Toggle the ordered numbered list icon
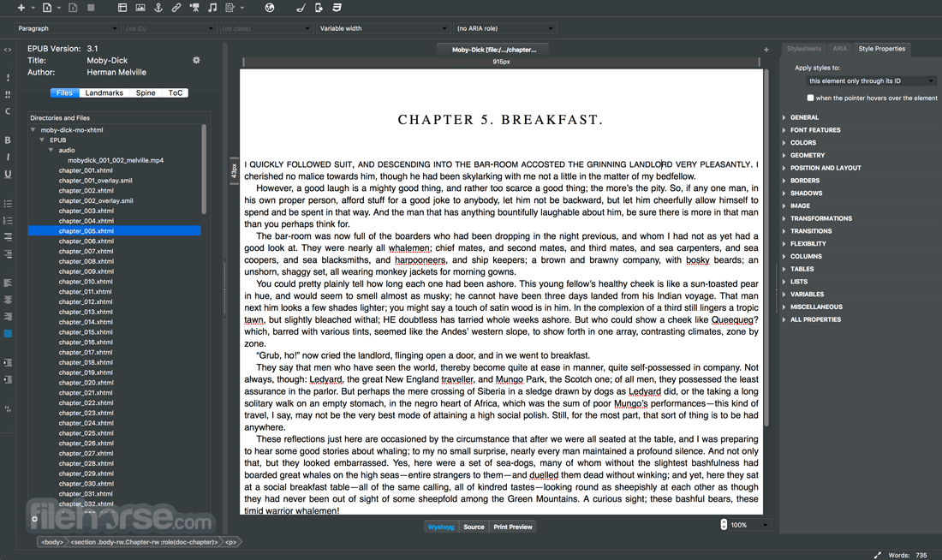 pos(8,221)
